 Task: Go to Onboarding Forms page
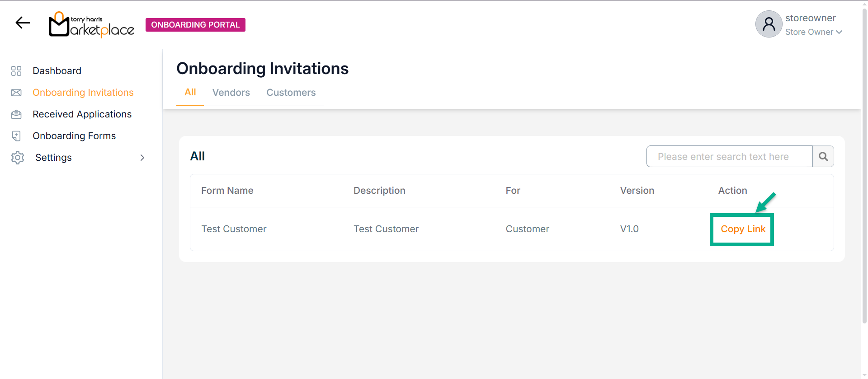74,136
